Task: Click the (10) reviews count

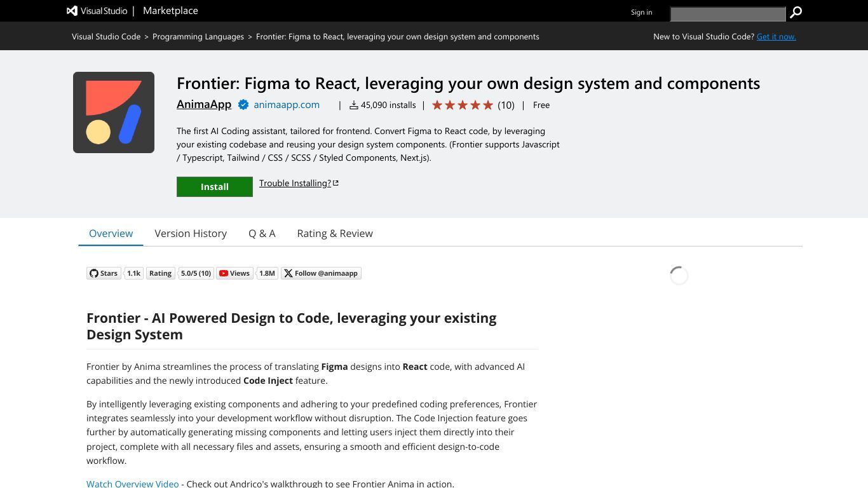Action: 506,105
